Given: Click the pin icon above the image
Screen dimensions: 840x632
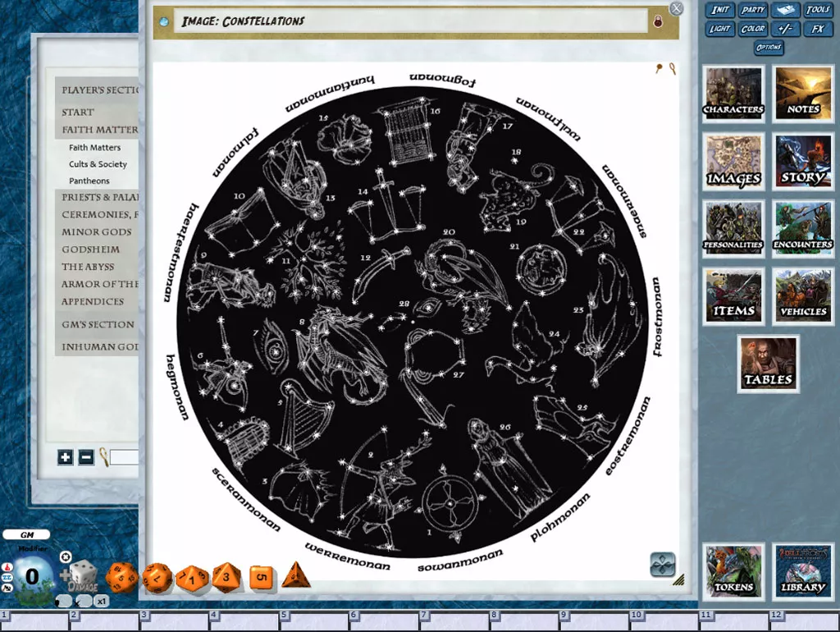Looking at the screenshot, I should click(x=659, y=68).
